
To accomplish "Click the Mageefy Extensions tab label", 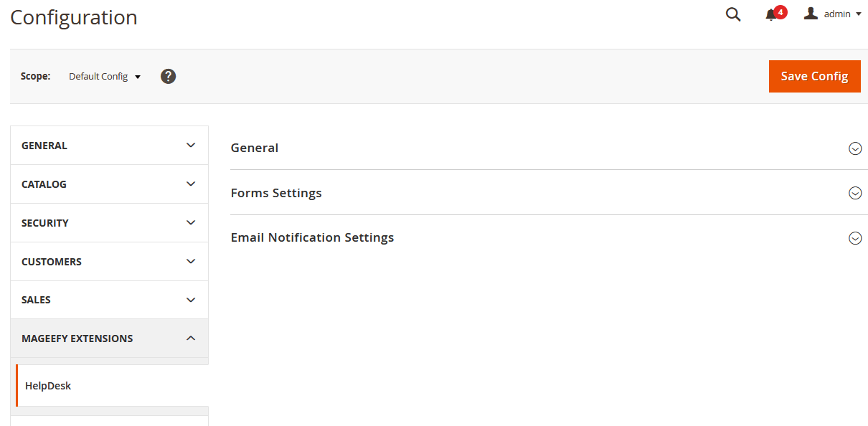I will (x=77, y=339).
